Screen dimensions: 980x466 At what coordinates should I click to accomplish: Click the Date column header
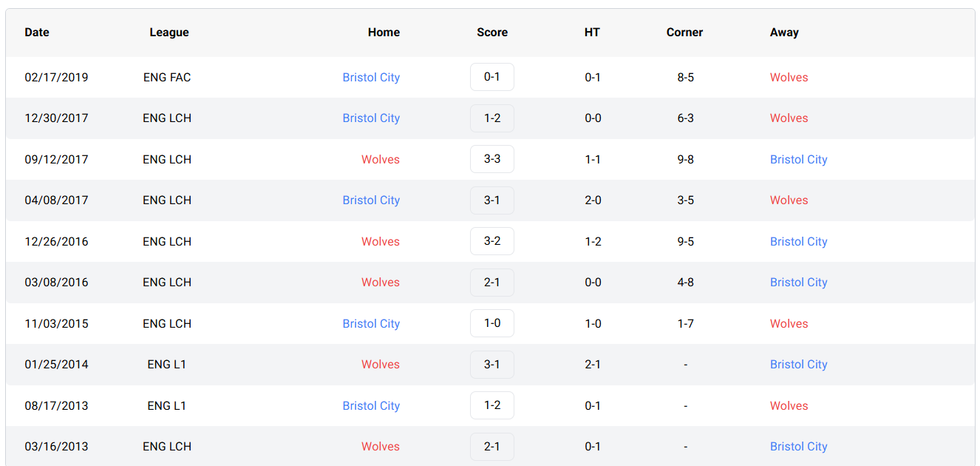click(37, 33)
